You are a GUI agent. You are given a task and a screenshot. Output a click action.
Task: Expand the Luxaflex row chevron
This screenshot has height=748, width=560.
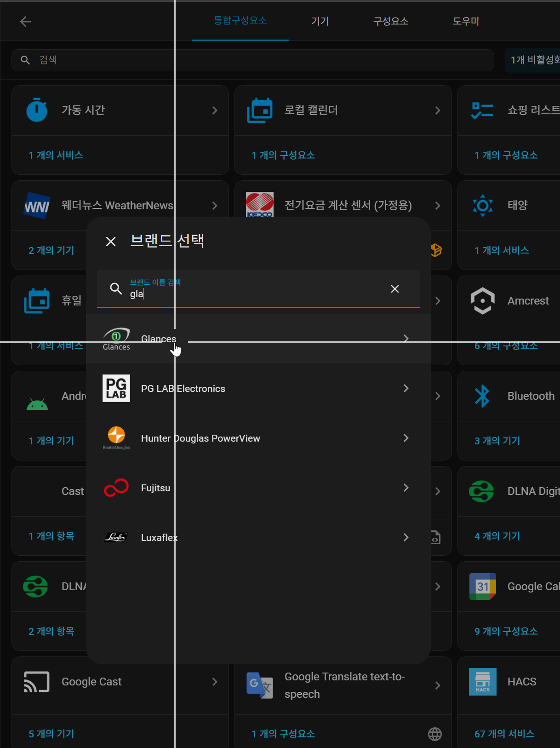(406, 537)
